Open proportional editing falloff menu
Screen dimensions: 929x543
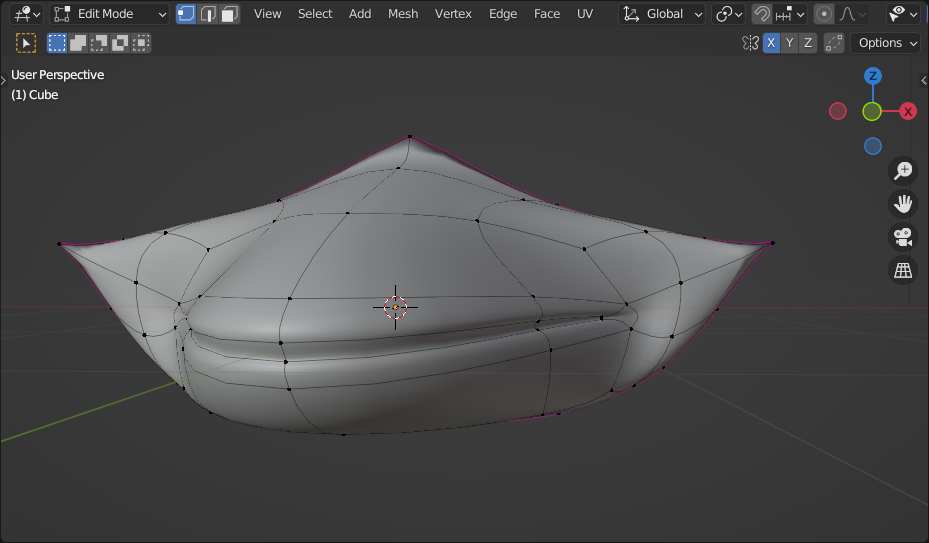(852, 14)
